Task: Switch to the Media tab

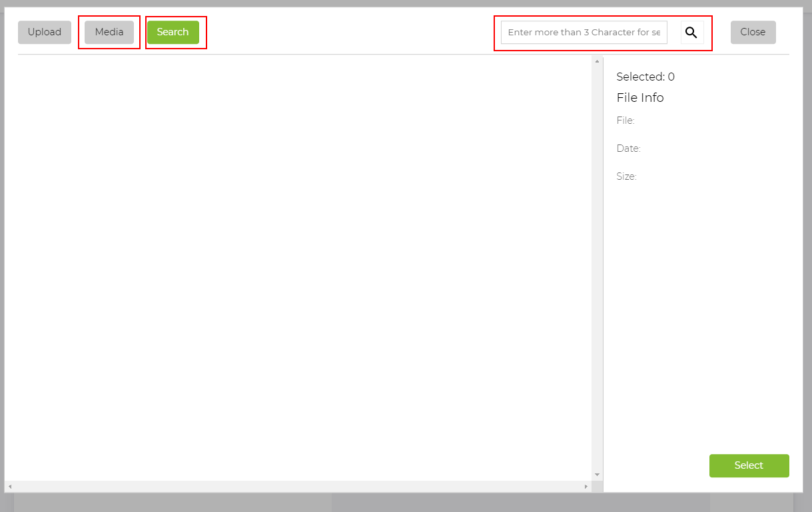Action: pyautogui.click(x=109, y=32)
